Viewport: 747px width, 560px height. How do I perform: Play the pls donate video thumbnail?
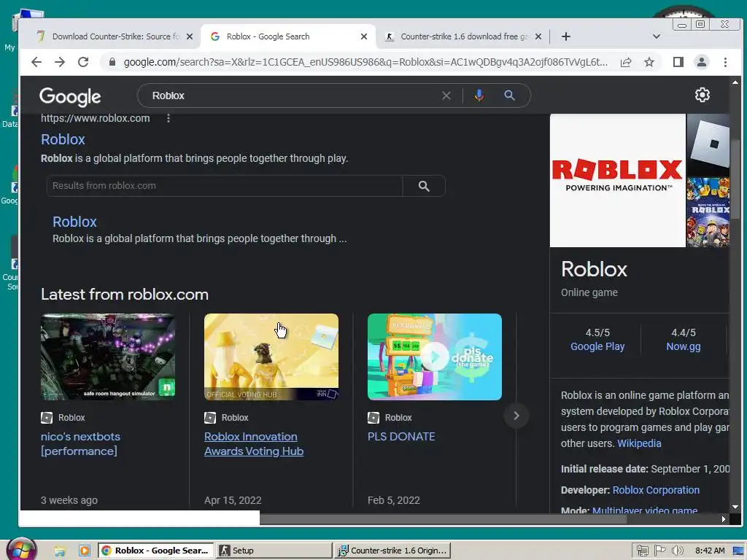[435, 357]
